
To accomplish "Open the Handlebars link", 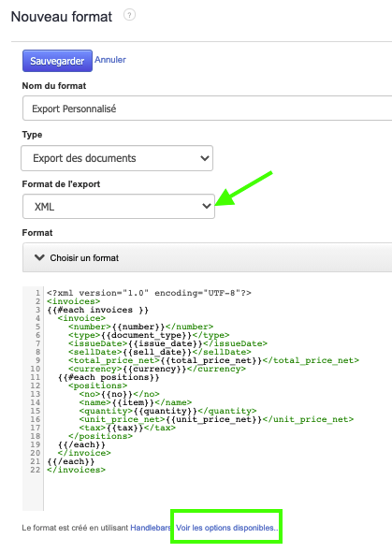I will pos(151,528).
